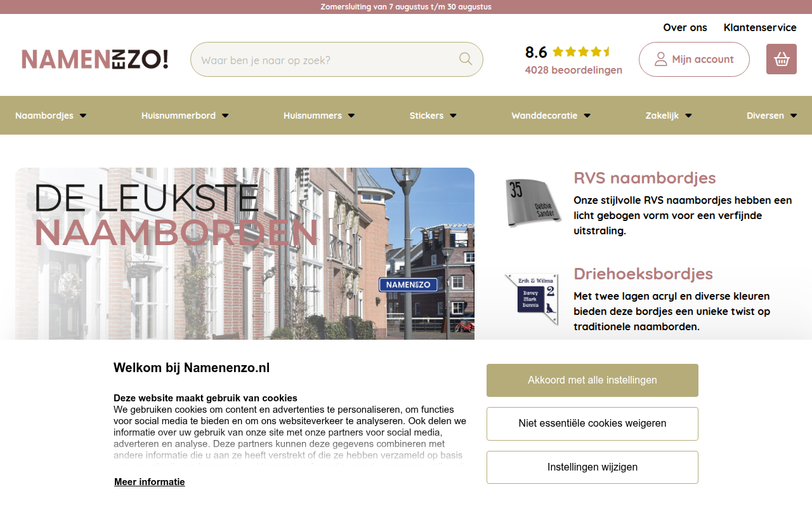Open the Zakelijk menu
Screen dimensions: 812x508
[x=662, y=116]
